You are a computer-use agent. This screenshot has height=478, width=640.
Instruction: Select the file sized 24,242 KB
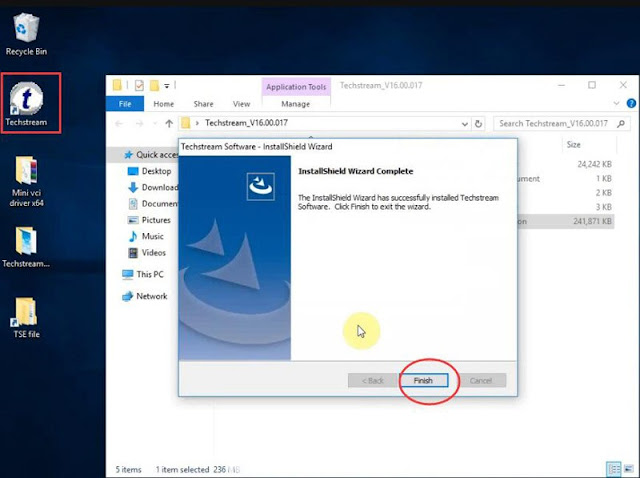594,164
